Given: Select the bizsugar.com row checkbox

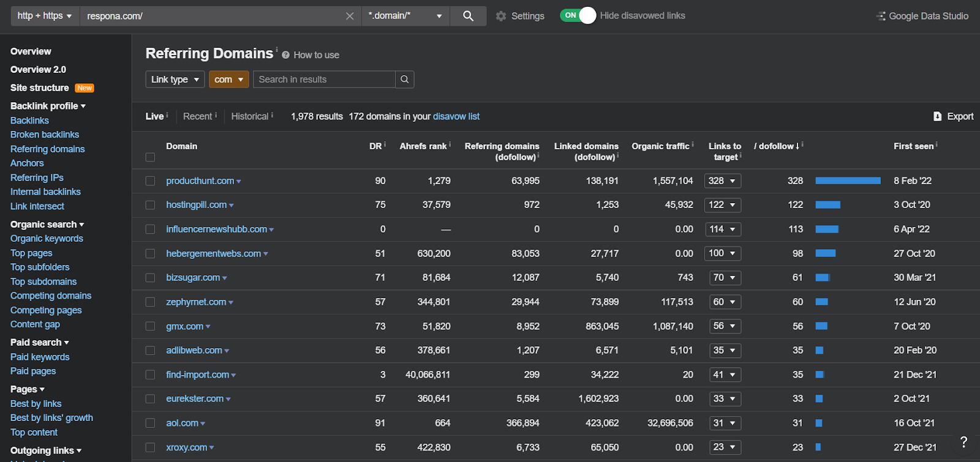Looking at the screenshot, I should click(150, 278).
